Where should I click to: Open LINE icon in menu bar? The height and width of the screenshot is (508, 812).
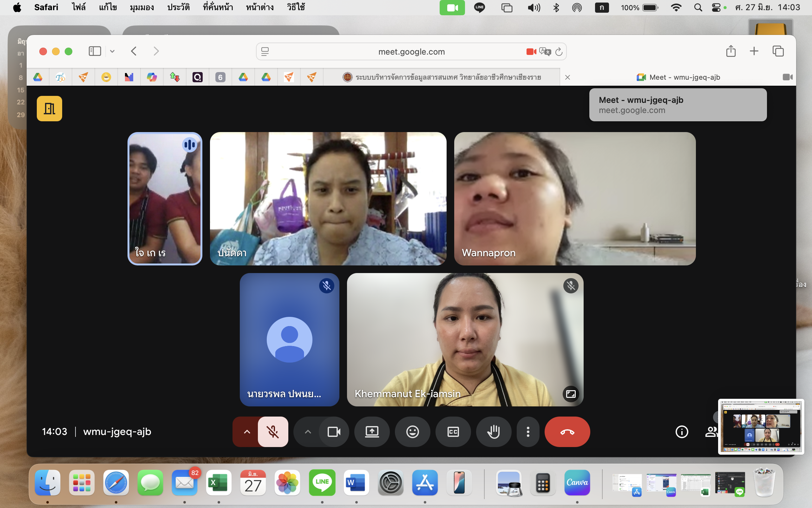[x=480, y=7]
